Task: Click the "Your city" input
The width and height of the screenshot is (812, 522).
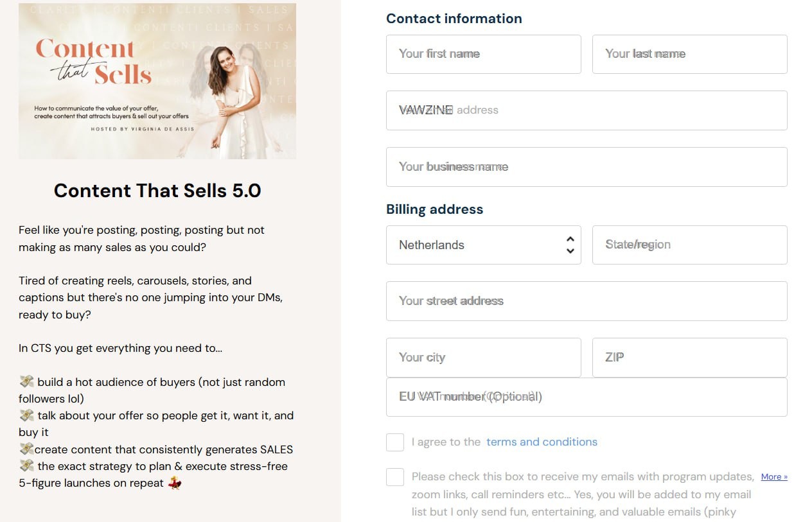Action: (x=483, y=358)
